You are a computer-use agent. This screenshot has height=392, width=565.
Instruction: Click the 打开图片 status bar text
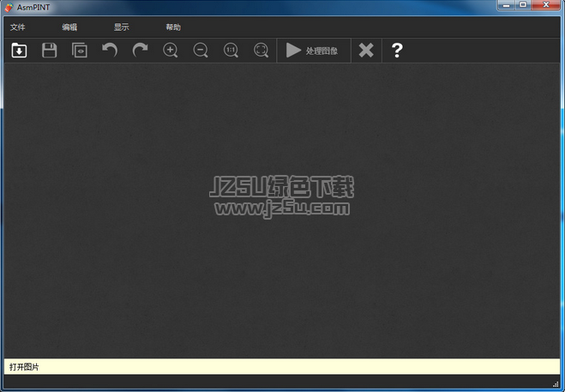[x=24, y=367]
